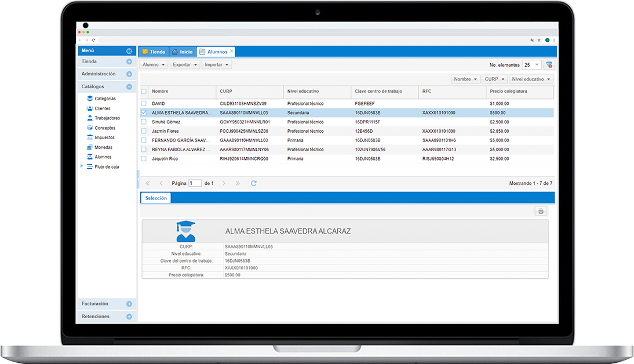Viewport: 634px width, 364px height.
Task: Open Clientes from the sidebar
Action: 102,108
